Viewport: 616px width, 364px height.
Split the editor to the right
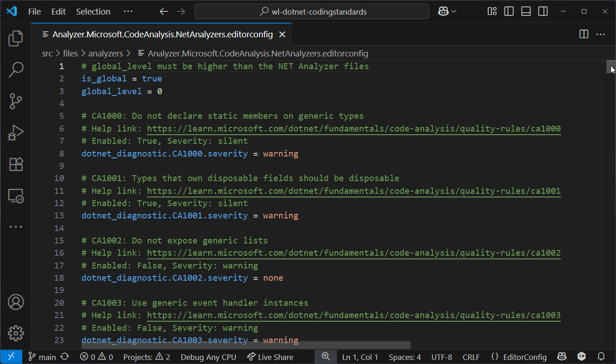[x=583, y=34]
